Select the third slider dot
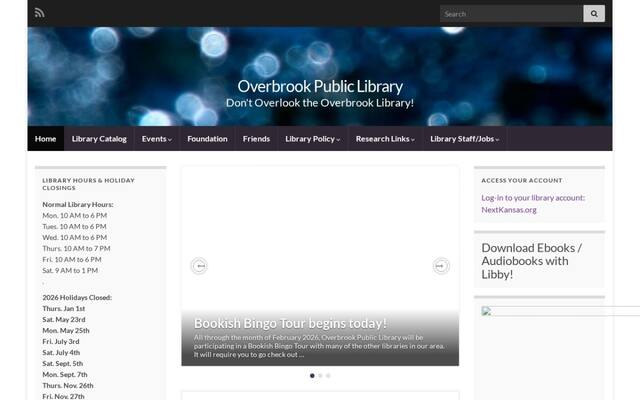The image size is (640, 400). click(x=328, y=376)
